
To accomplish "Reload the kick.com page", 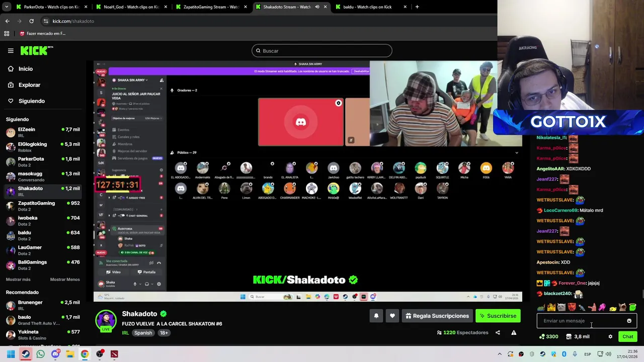I will coord(31,21).
